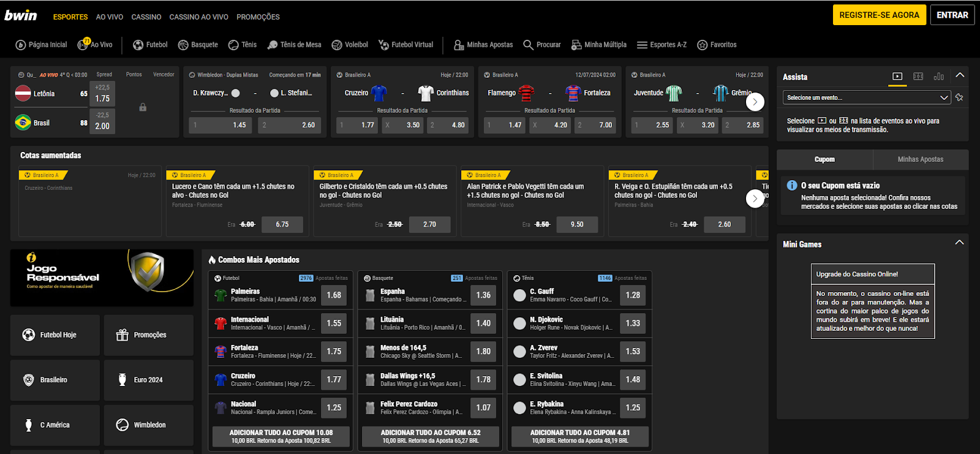980x454 pixels.
Task: Open Página Inicial in the sports nav
Action: pyautogui.click(x=41, y=45)
